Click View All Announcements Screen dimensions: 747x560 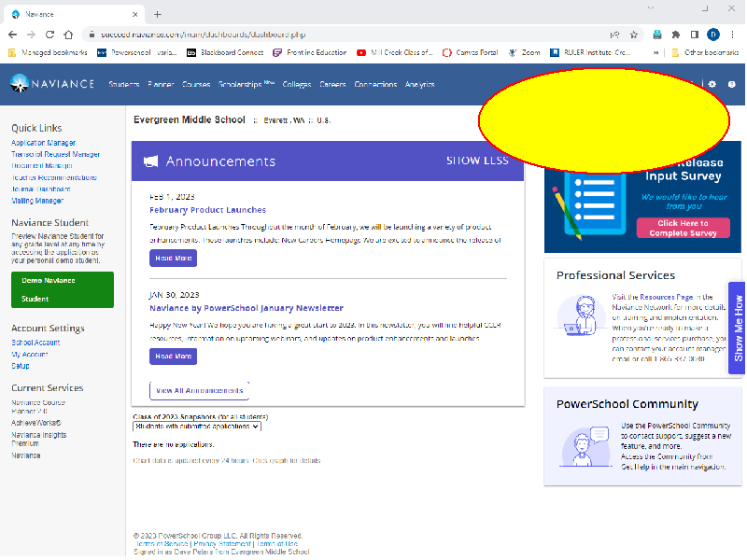200,390
